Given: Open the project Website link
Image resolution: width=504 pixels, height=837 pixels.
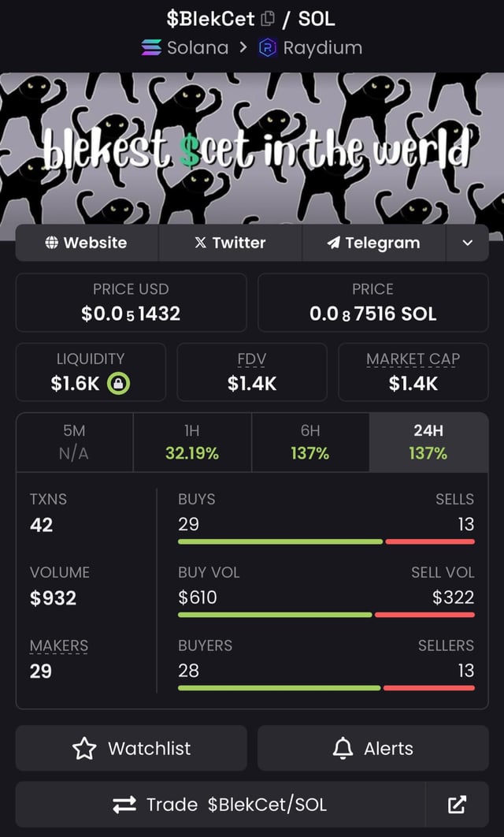Looking at the screenshot, I should 87,243.
